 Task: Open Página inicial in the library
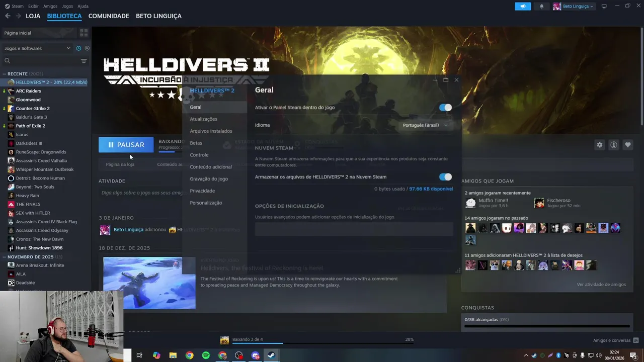point(39,33)
